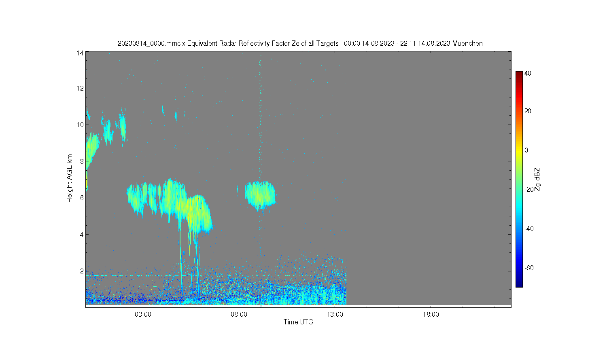Click the 13:00 time tick label
The height and width of the screenshot is (364, 607).
335,314
